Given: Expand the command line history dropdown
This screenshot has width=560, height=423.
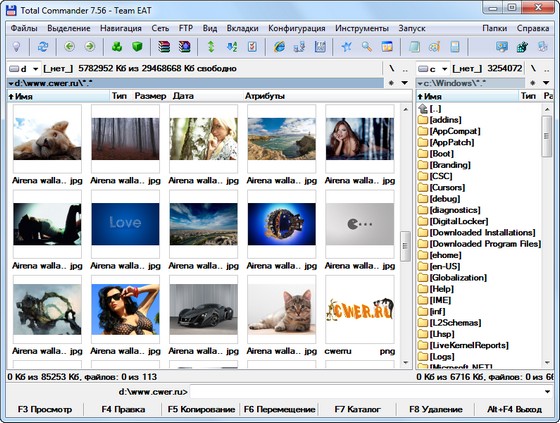Looking at the screenshot, I should 547,392.
